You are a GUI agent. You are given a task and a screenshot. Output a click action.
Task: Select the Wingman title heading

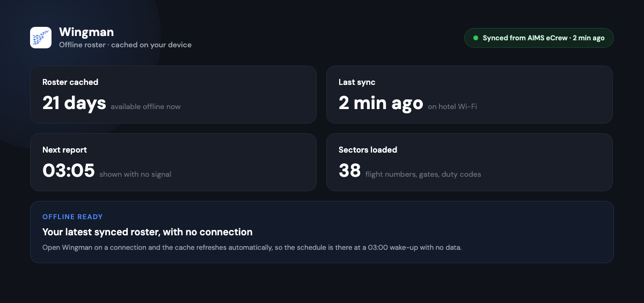click(x=86, y=32)
